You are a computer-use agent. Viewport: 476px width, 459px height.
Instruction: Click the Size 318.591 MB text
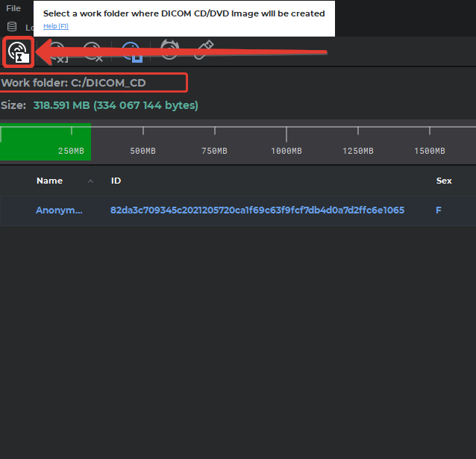click(99, 105)
